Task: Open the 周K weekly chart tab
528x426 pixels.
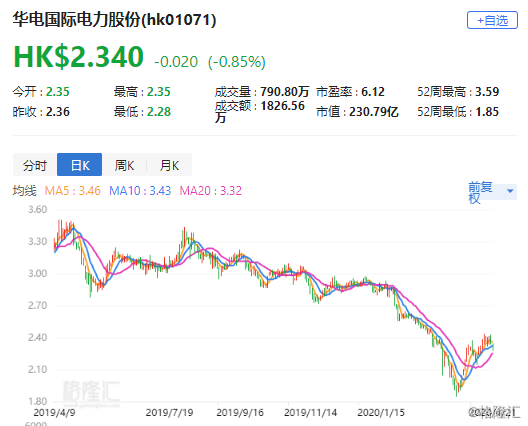Action: [124, 165]
